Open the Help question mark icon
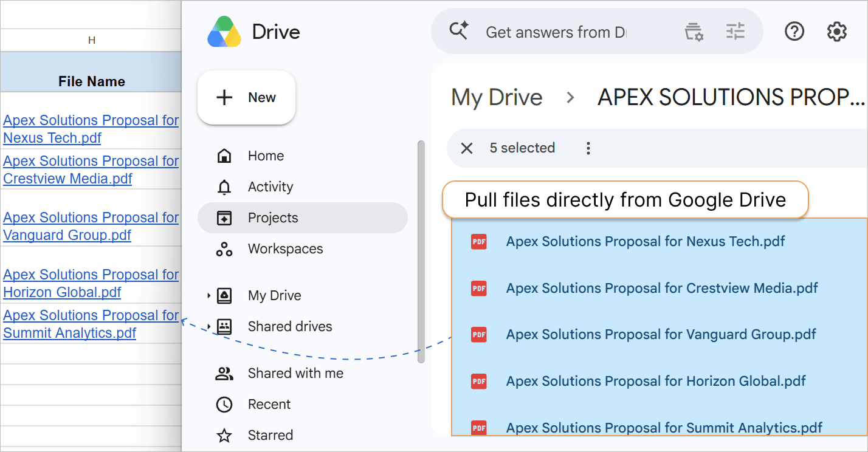This screenshot has width=868, height=452. (794, 32)
